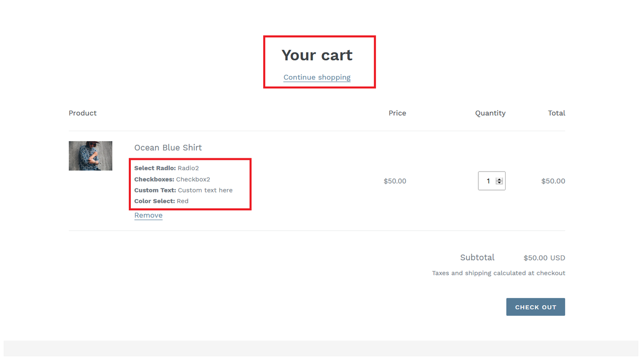Click the quantity input field
This screenshot has width=644, height=362.
(x=487, y=180)
